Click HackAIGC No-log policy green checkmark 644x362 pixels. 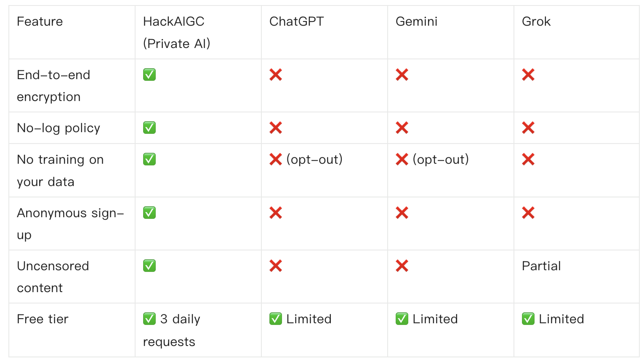point(149,128)
